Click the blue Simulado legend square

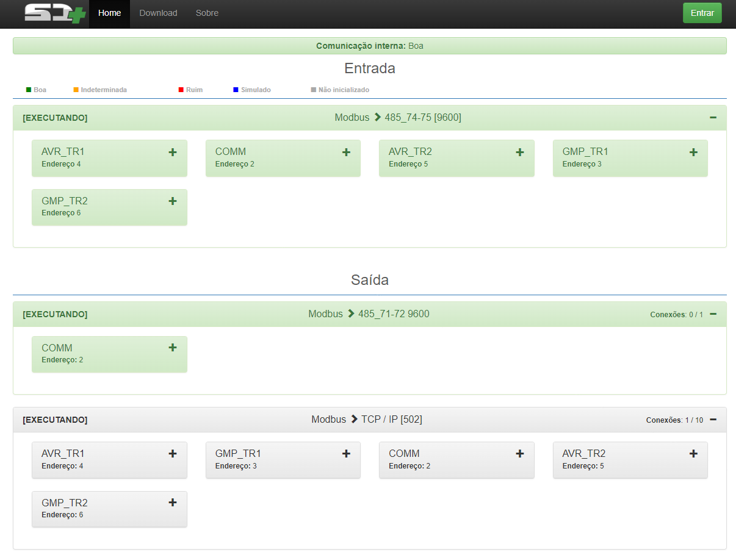[236, 90]
